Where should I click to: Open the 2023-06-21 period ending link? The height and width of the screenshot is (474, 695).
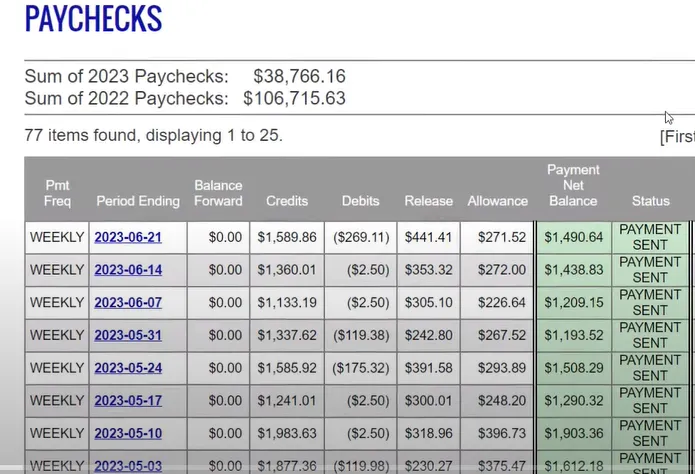tap(128, 238)
